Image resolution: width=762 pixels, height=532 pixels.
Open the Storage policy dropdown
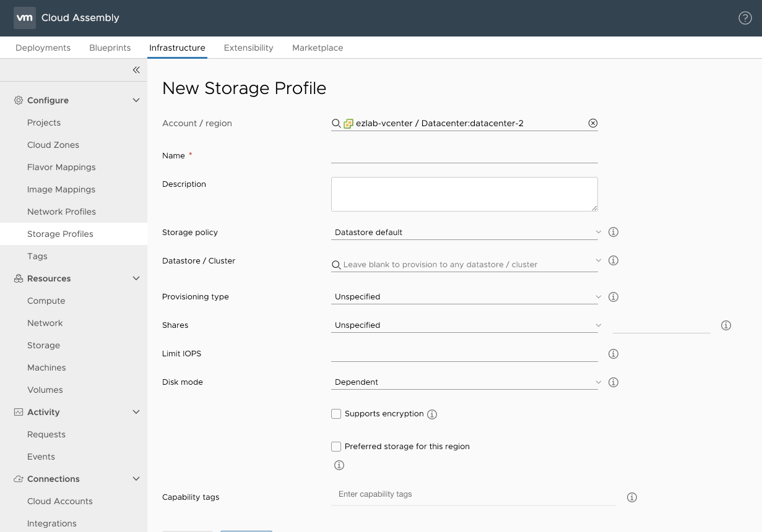click(464, 233)
